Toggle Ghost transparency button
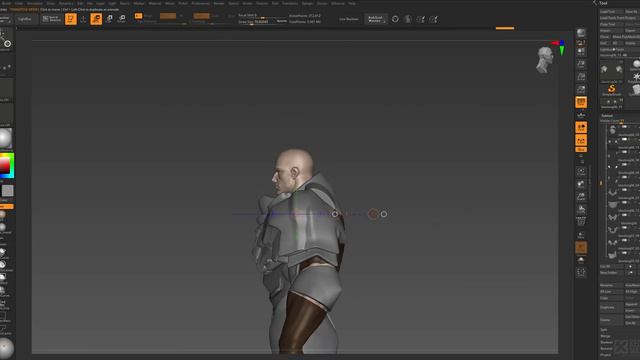640x360 pixels. 581,247
